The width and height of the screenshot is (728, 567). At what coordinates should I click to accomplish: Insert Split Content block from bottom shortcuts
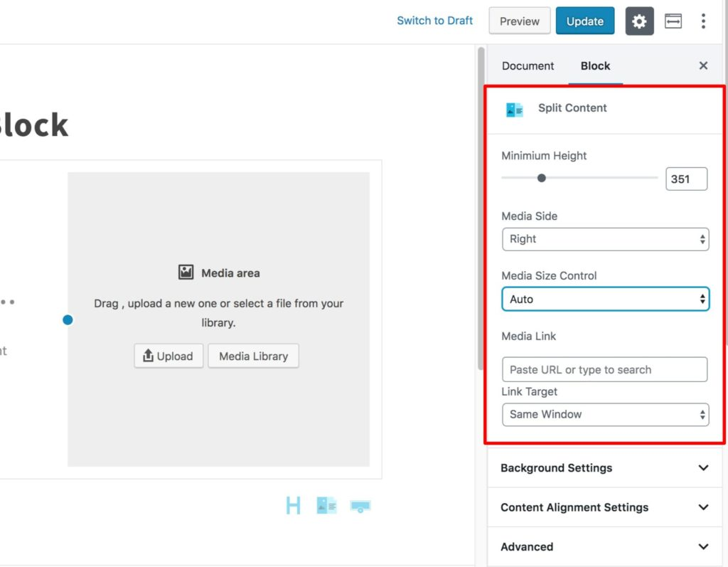326,506
